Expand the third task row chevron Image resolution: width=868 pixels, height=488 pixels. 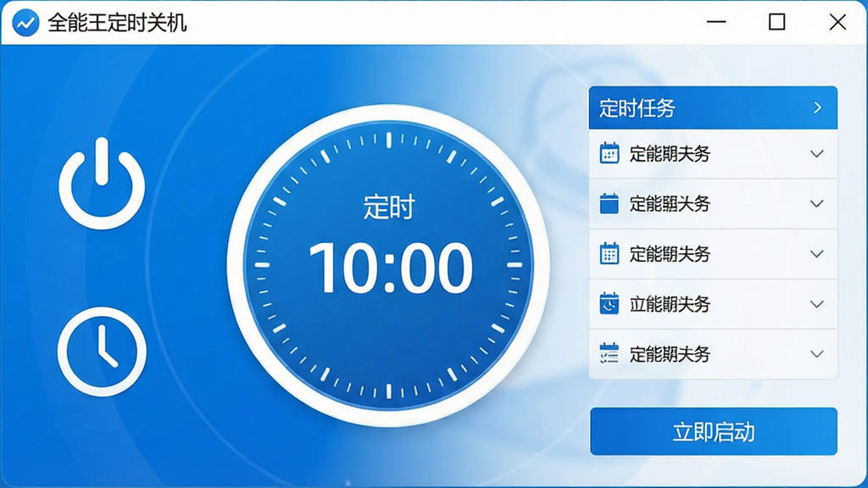click(x=817, y=254)
